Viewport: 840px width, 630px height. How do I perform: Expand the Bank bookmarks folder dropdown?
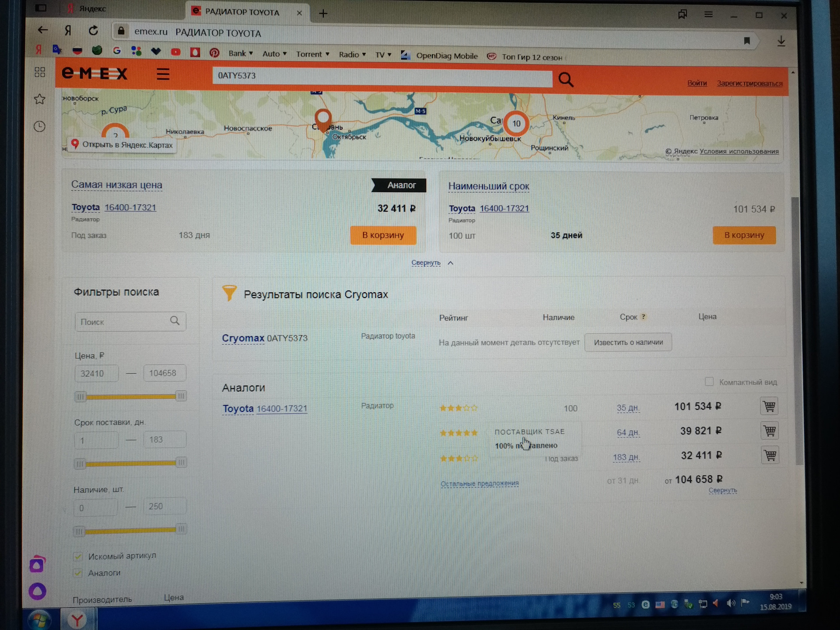[x=241, y=53]
